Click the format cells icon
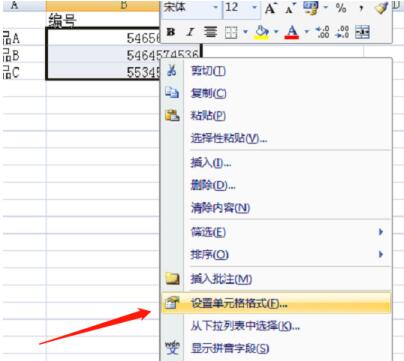The height and width of the screenshot is (361, 404). click(x=172, y=303)
